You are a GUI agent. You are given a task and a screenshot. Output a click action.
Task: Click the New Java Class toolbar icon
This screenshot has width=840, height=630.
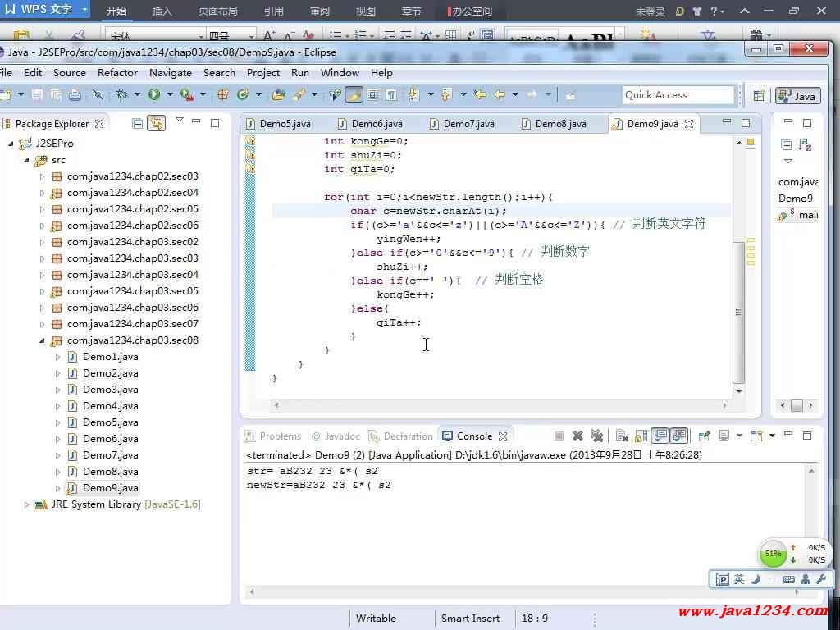[243, 95]
